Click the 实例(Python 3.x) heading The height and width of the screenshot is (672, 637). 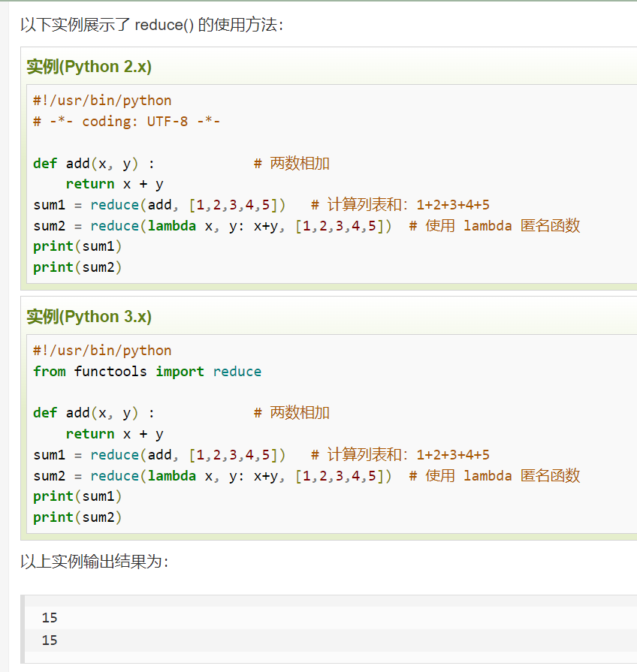tap(89, 316)
